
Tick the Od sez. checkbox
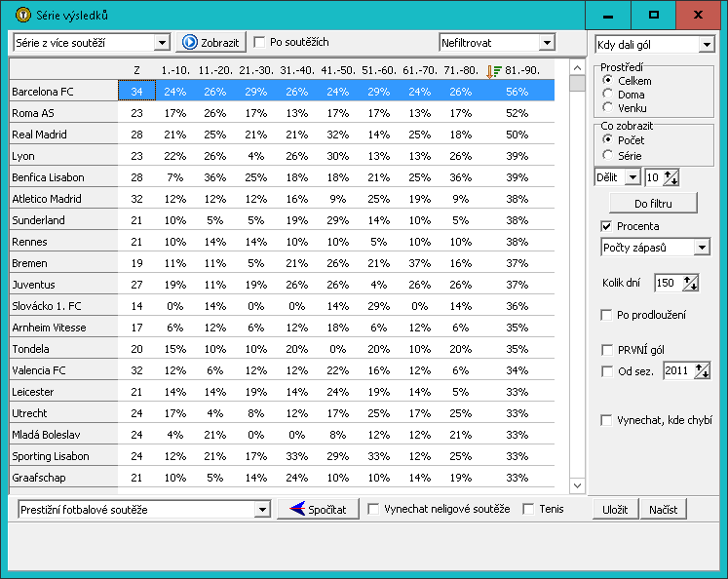point(607,371)
